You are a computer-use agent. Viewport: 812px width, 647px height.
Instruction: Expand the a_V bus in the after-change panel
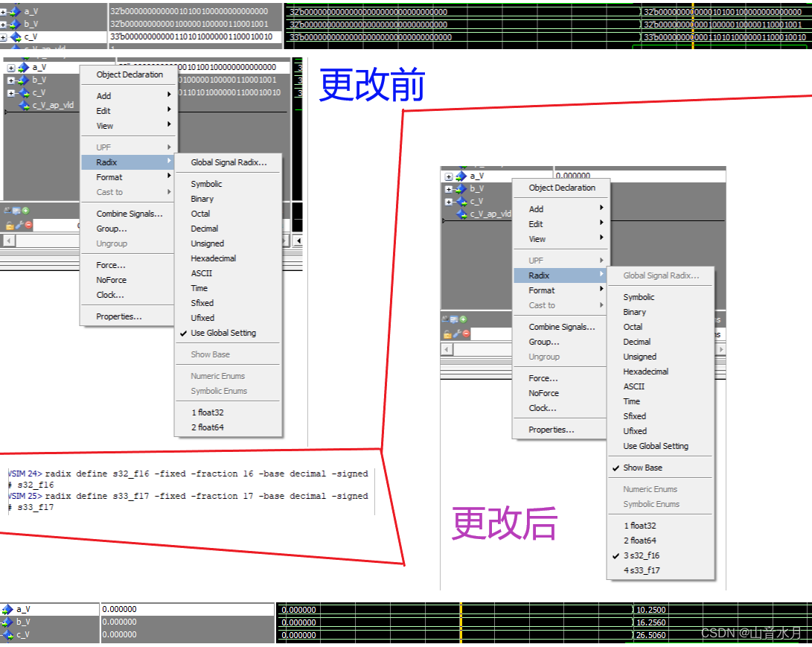(x=449, y=176)
